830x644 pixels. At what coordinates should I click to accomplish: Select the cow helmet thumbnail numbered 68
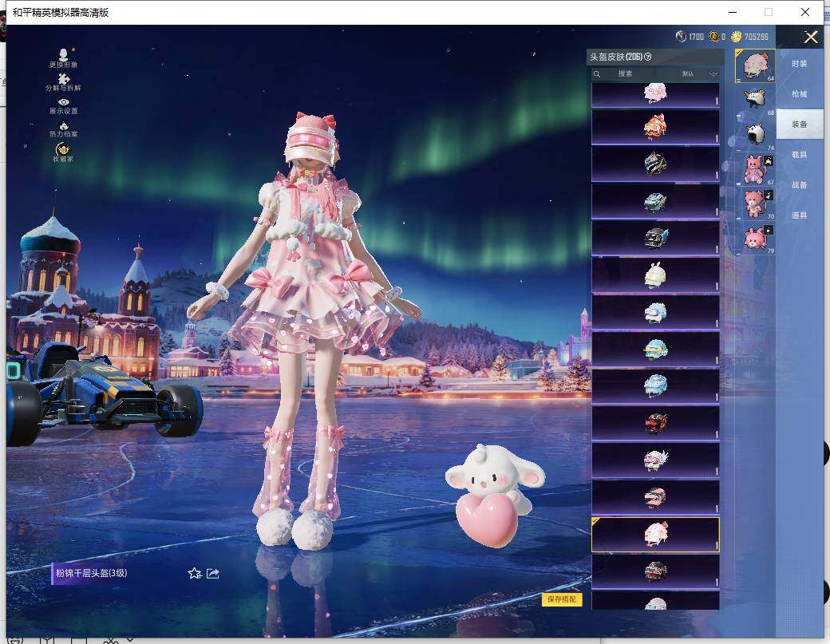click(755, 100)
